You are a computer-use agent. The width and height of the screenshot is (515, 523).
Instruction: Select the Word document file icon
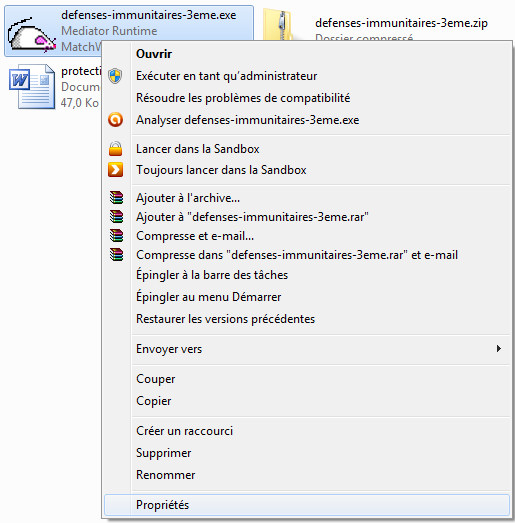(32, 87)
